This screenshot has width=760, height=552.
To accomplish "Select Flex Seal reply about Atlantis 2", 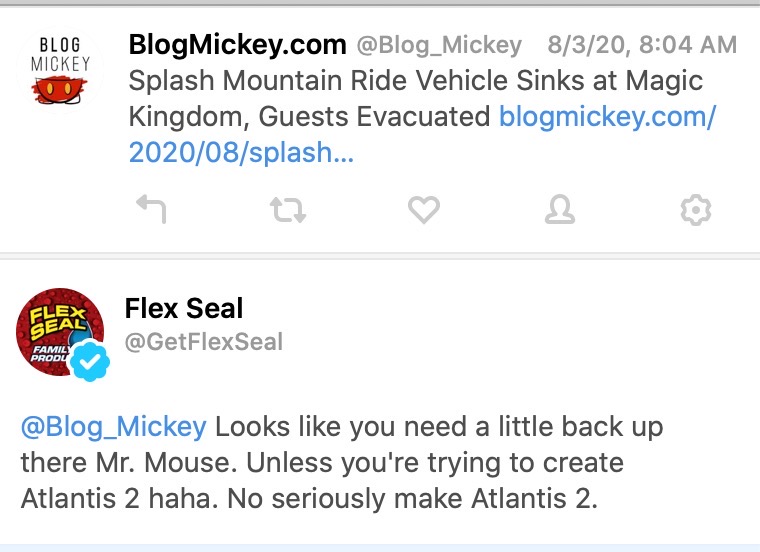I will (x=342, y=463).
